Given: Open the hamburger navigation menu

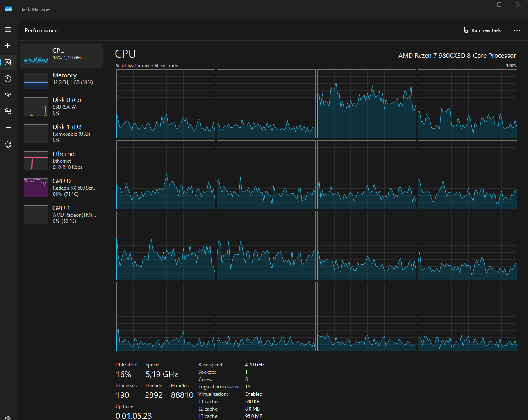Looking at the screenshot, I should point(8,30).
